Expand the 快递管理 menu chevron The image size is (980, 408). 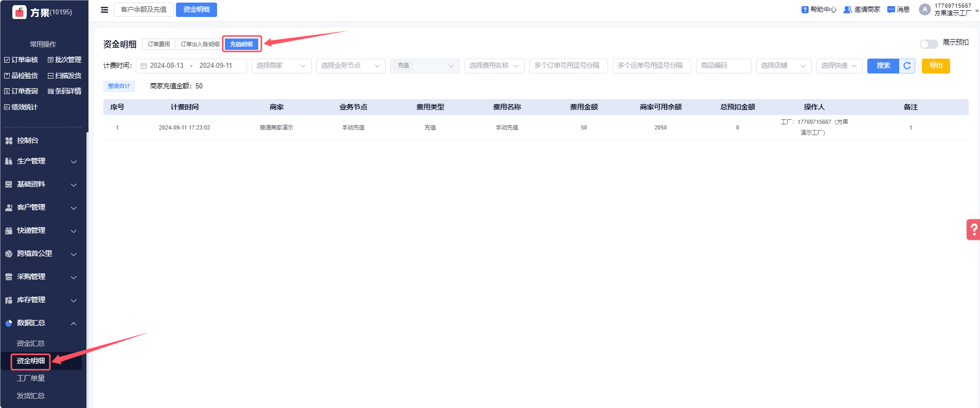pyautogui.click(x=74, y=231)
